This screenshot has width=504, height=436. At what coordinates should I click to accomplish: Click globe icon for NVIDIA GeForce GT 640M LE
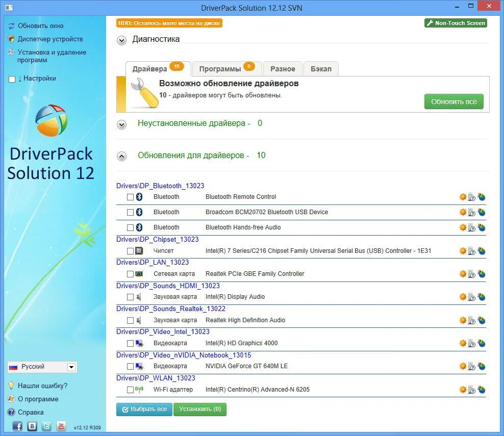(x=481, y=366)
